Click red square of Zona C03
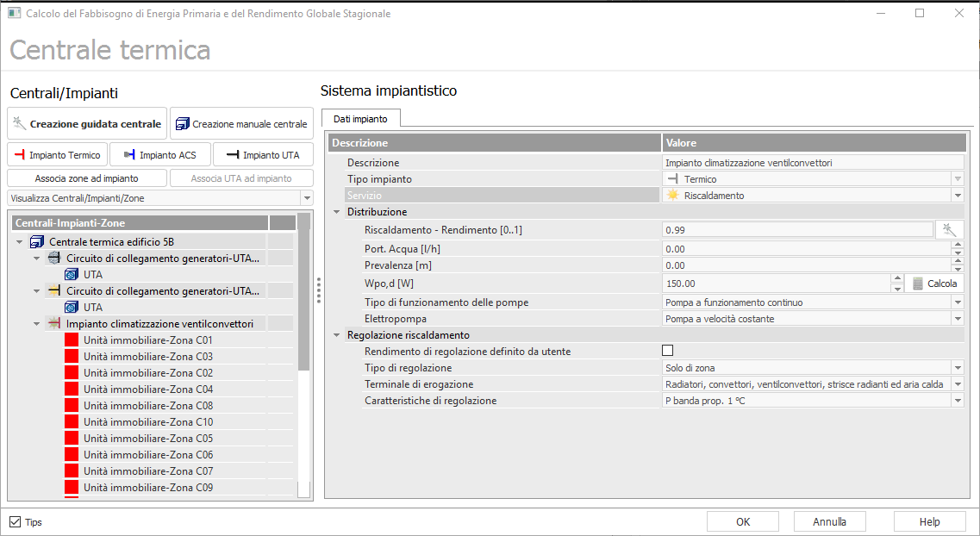Viewport: 980px width, 536px height. coord(72,356)
